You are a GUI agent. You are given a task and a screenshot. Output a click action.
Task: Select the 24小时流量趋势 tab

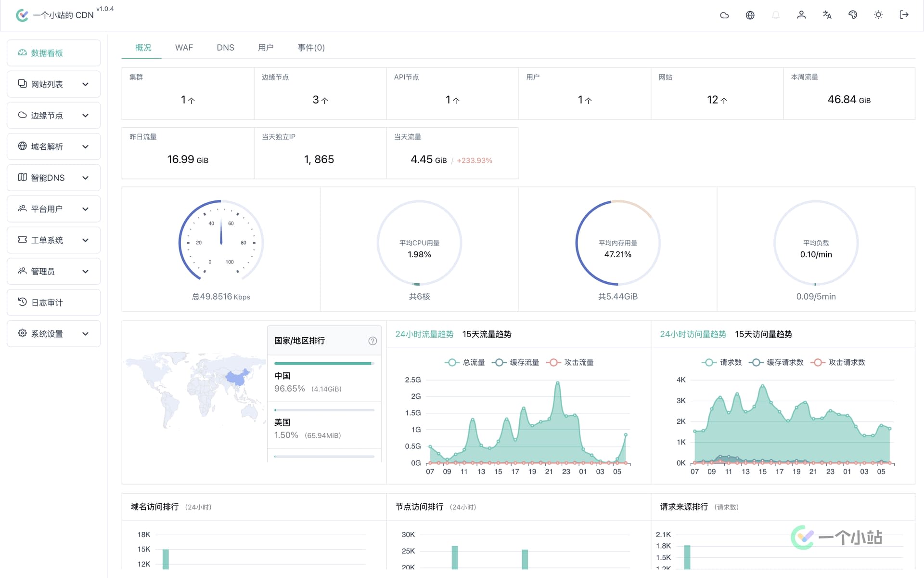tap(424, 334)
